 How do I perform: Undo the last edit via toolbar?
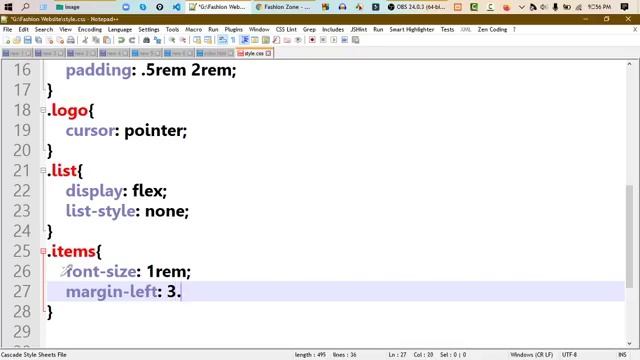121,40
